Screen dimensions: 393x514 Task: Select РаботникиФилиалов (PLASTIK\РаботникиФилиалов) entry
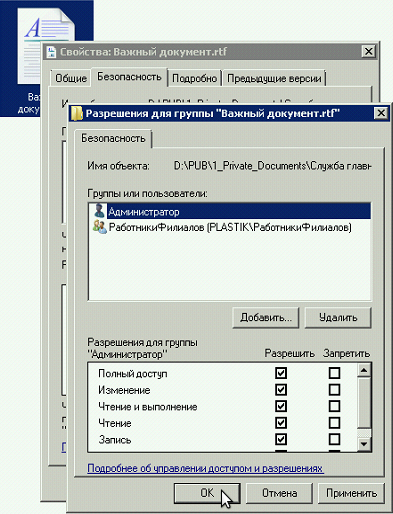tap(230, 227)
